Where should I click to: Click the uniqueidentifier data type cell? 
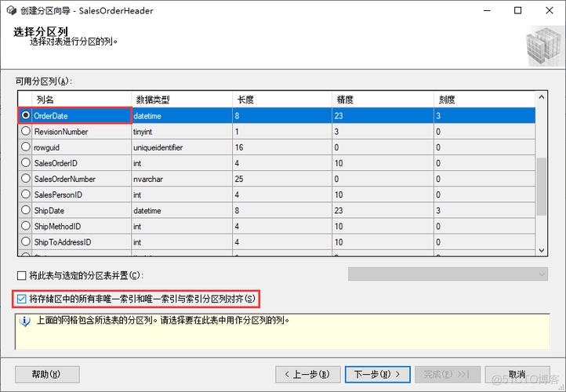pyautogui.click(x=182, y=147)
